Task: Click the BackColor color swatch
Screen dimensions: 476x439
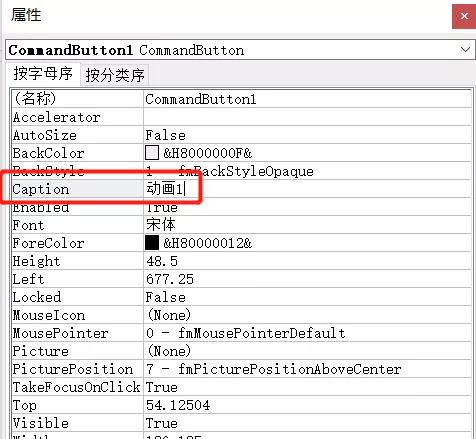Action: [152, 153]
